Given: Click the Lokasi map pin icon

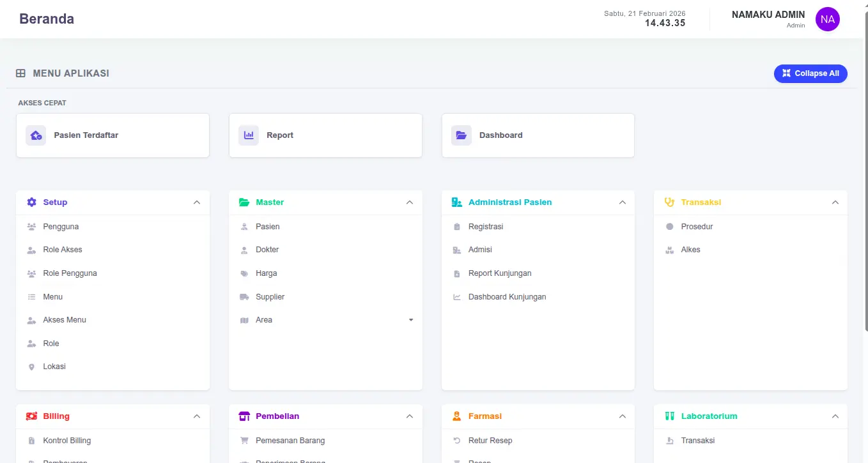Looking at the screenshot, I should click(32, 367).
